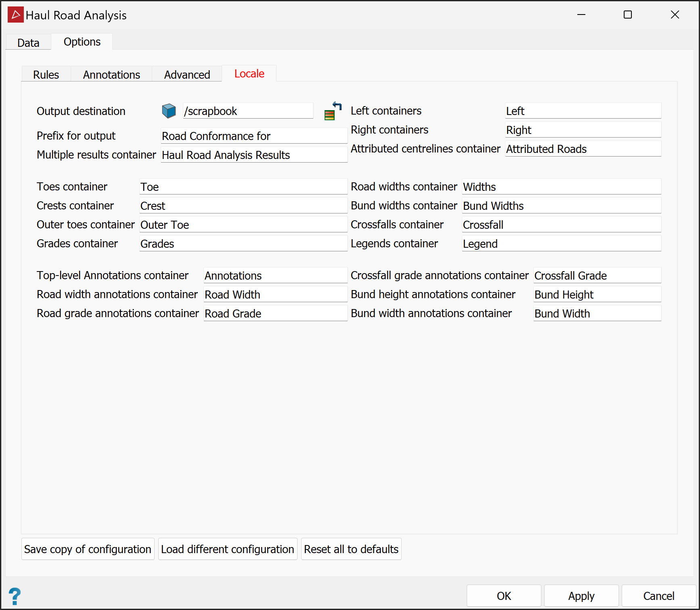The width and height of the screenshot is (700, 610).
Task: Focus the Toes container input field
Action: click(x=243, y=187)
